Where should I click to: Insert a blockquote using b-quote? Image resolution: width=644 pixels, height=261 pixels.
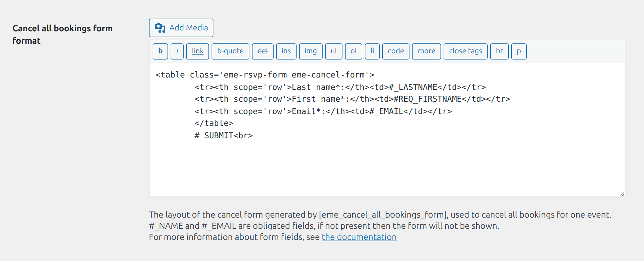(230, 51)
